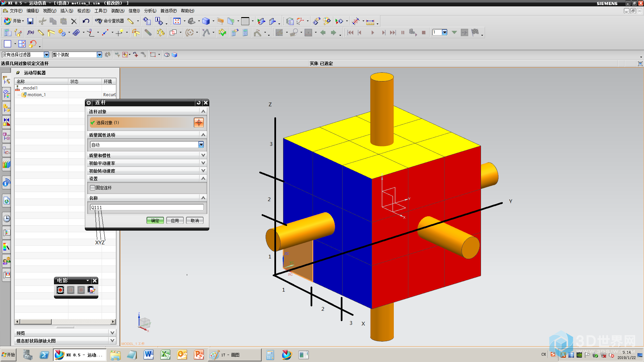Open the 帮助 menu
The image size is (644, 362).
pos(187,11)
